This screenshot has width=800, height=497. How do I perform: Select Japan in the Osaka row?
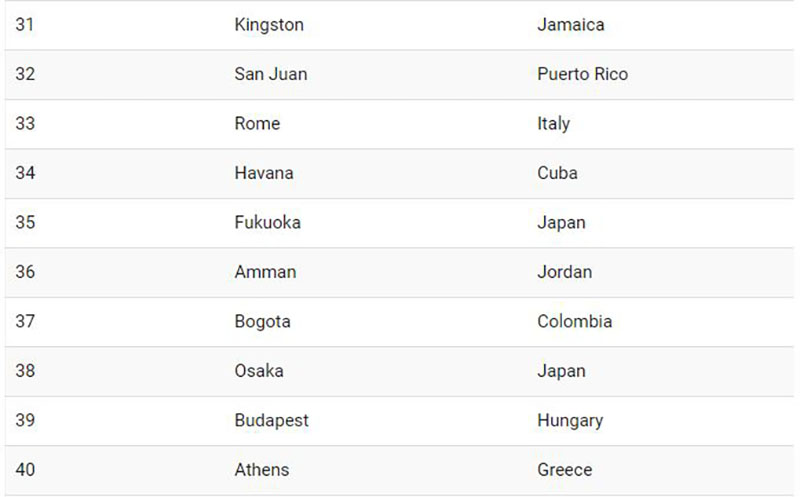(561, 371)
